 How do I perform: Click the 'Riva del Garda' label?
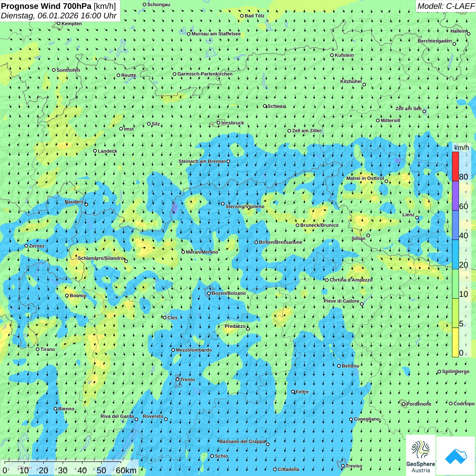pyautogui.click(x=117, y=416)
